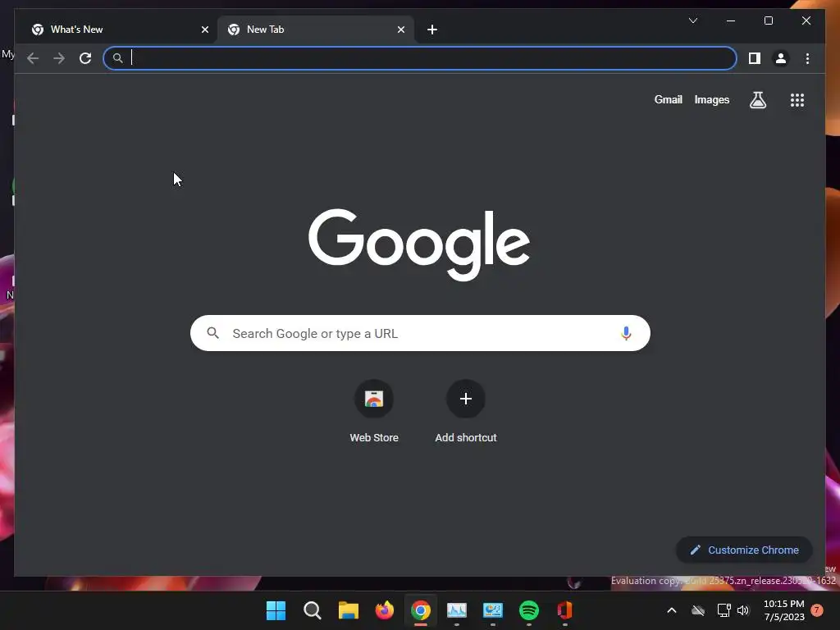Open the Chrome profile menu
The width and height of the screenshot is (840, 630).
pyautogui.click(x=781, y=58)
